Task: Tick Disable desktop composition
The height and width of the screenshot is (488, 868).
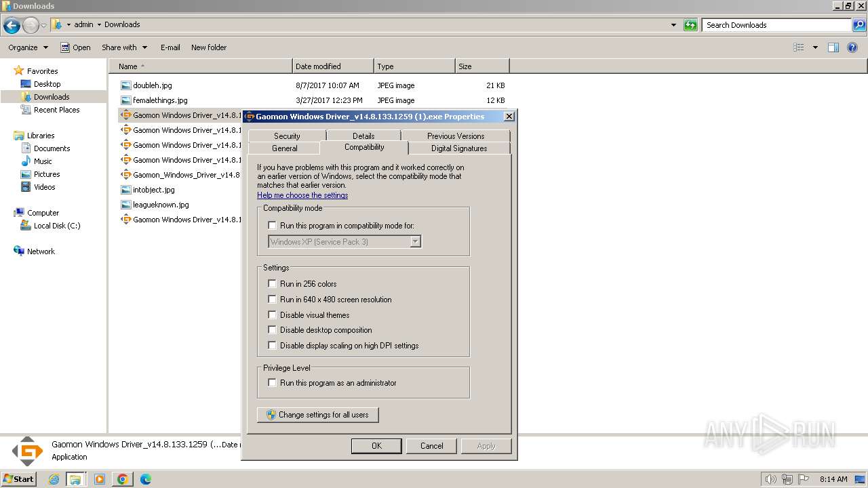Action: click(x=273, y=330)
